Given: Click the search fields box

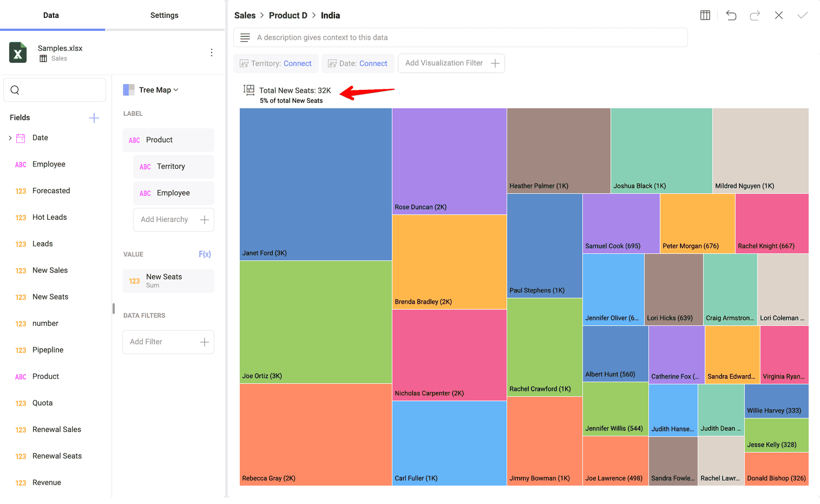Looking at the screenshot, I should 55,90.
